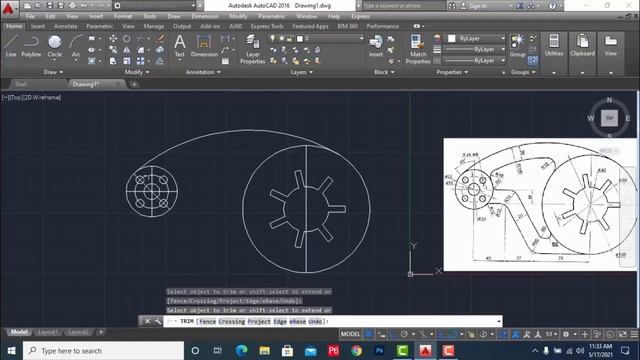
Task: Click the Undo option in TRIM command
Action: [x=315, y=322]
